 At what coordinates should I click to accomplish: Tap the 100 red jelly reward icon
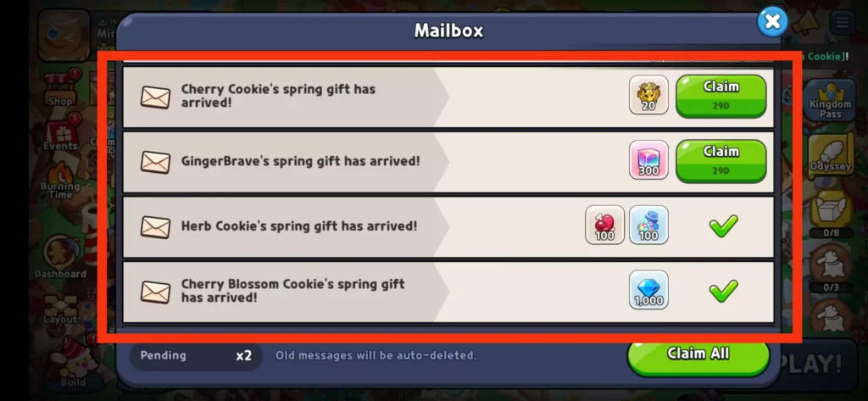tap(604, 225)
